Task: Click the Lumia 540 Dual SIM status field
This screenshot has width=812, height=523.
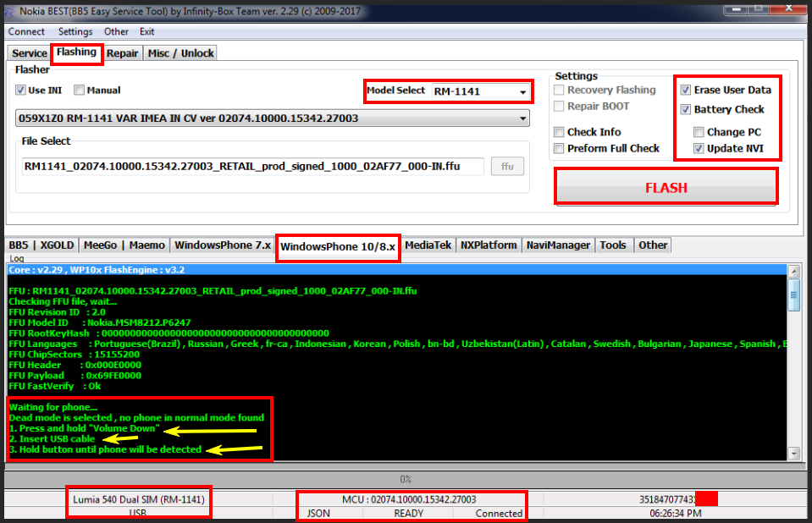Action: [x=139, y=499]
